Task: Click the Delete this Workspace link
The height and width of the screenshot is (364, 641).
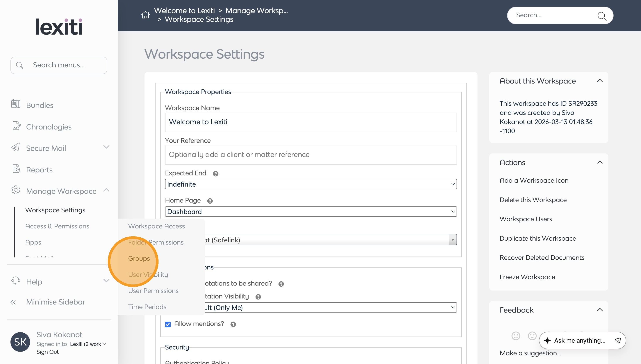Action: tap(533, 200)
